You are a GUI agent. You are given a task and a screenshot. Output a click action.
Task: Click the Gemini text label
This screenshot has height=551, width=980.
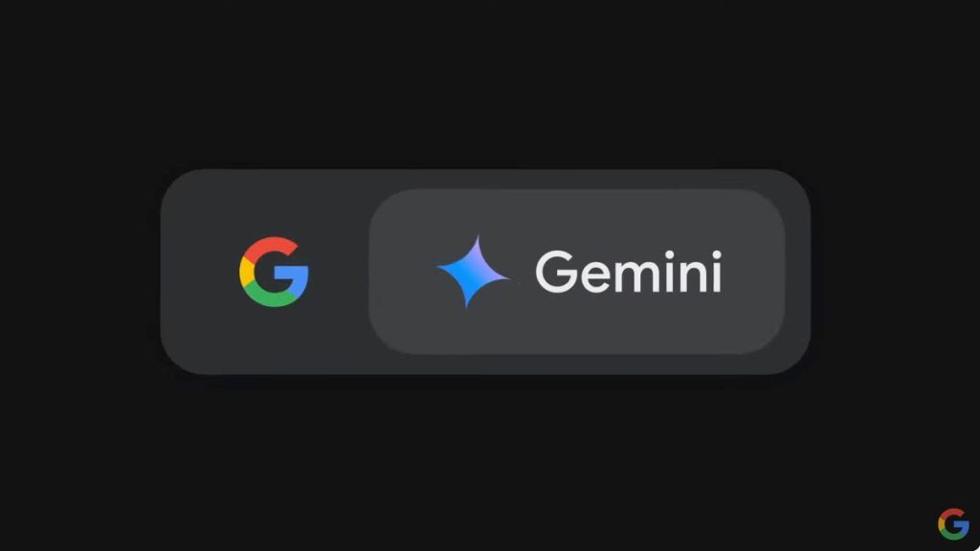pyautogui.click(x=629, y=271)
